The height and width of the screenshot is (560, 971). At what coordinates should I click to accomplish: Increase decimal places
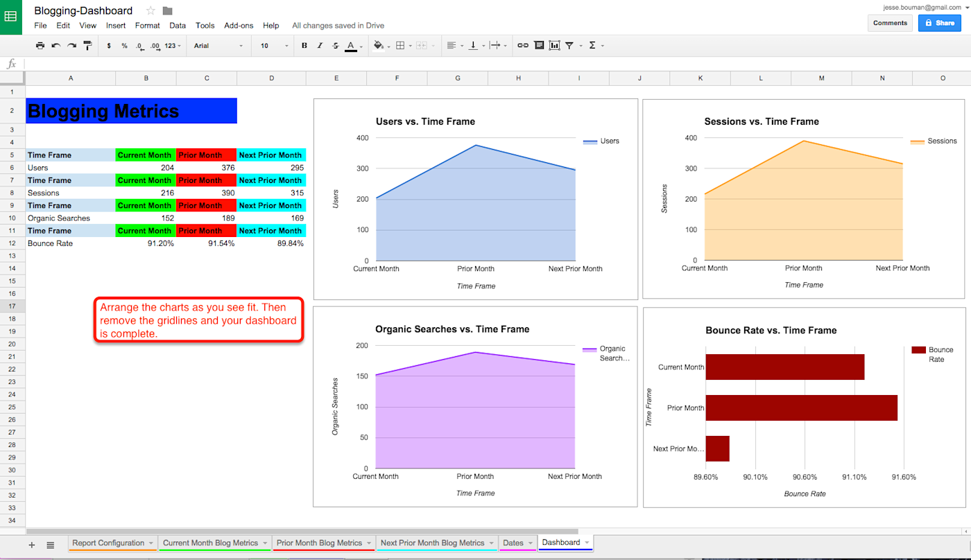pos(155,46)
